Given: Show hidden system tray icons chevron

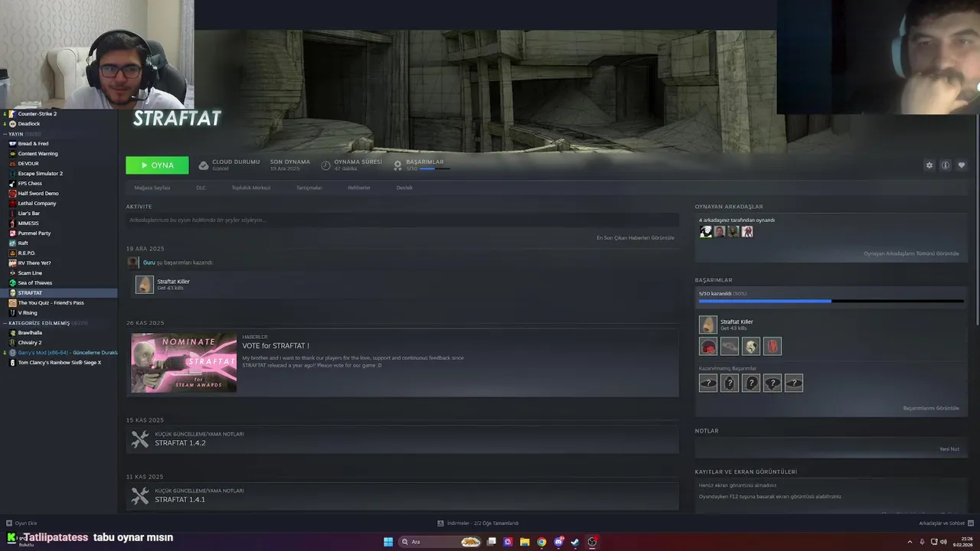Looking at the screenshot, I should [x=910, y=542].
